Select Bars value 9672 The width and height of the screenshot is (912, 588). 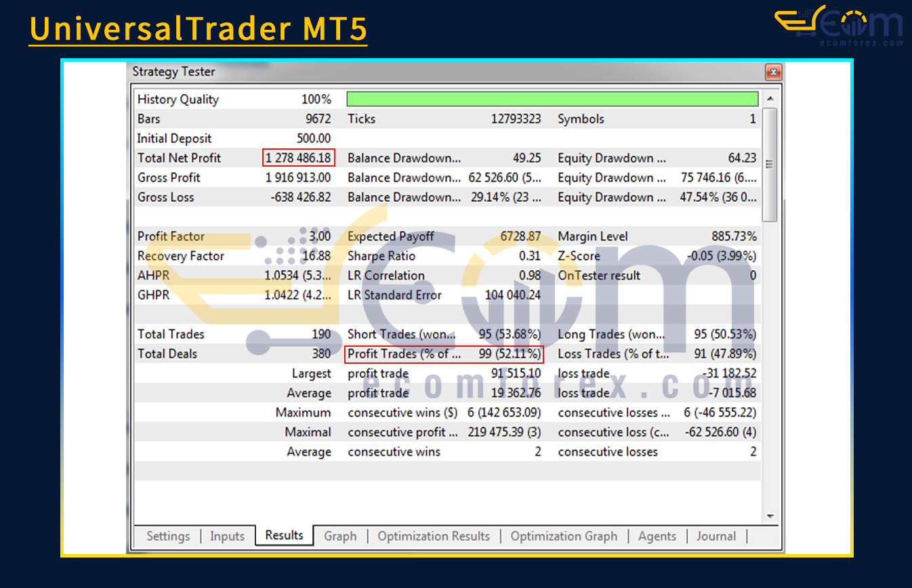click(318, 119)
